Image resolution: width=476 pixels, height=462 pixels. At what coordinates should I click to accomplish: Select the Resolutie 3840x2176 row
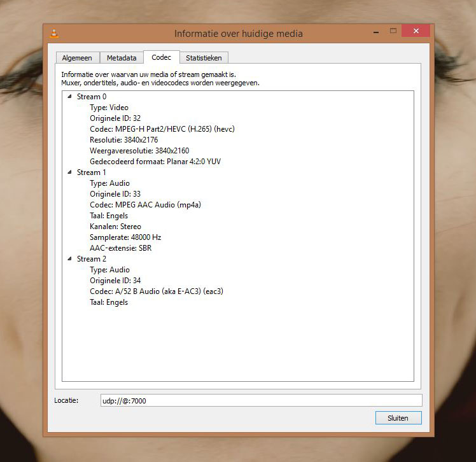pyautogui.click(x=124, y=140)
